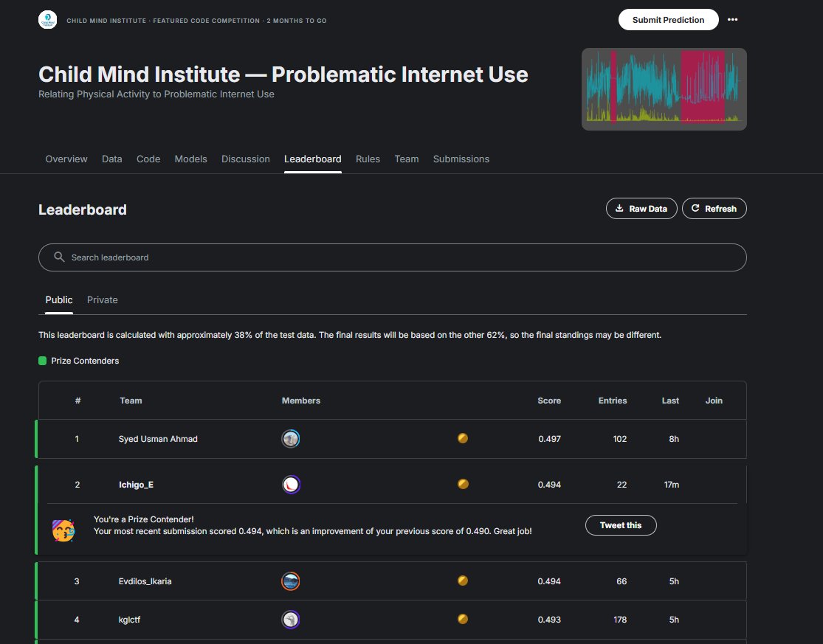Refresh the leaderboard
Viewport: 823px width, 644px height.
pos(714,208)
